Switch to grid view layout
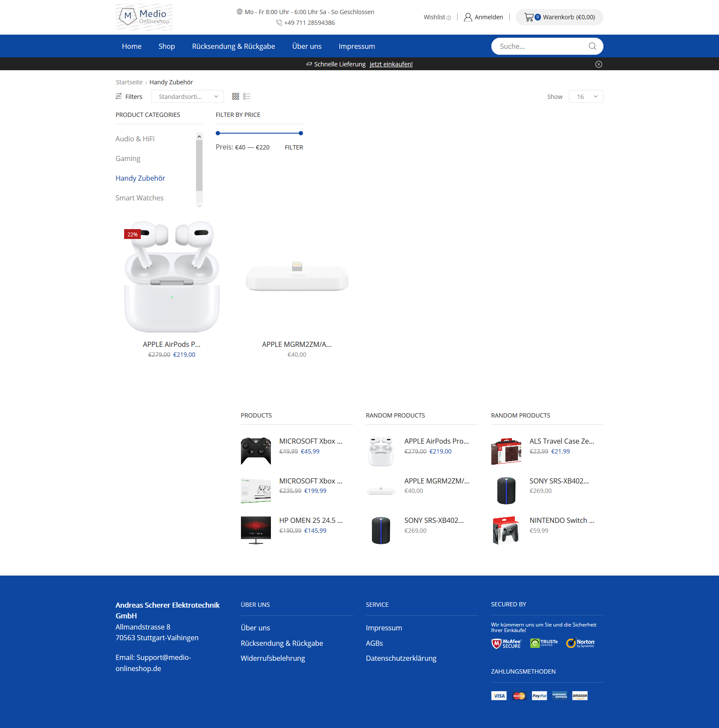This screenshot has height=728, width=719. click(x=235, y=97)
